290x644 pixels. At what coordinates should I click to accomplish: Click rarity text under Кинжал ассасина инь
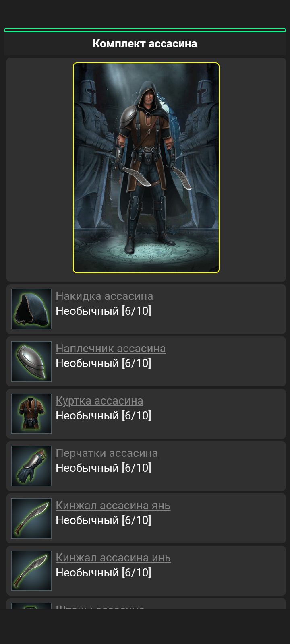click(104, 573)
